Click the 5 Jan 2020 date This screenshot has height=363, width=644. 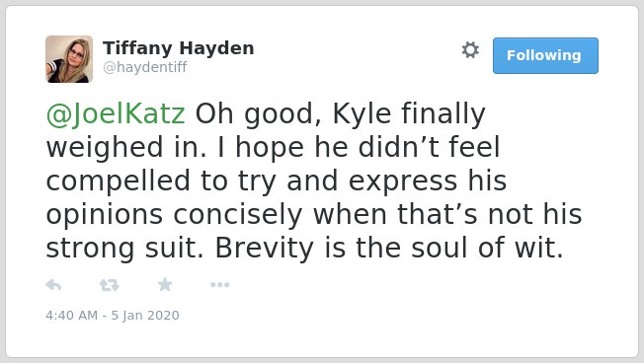145,316
